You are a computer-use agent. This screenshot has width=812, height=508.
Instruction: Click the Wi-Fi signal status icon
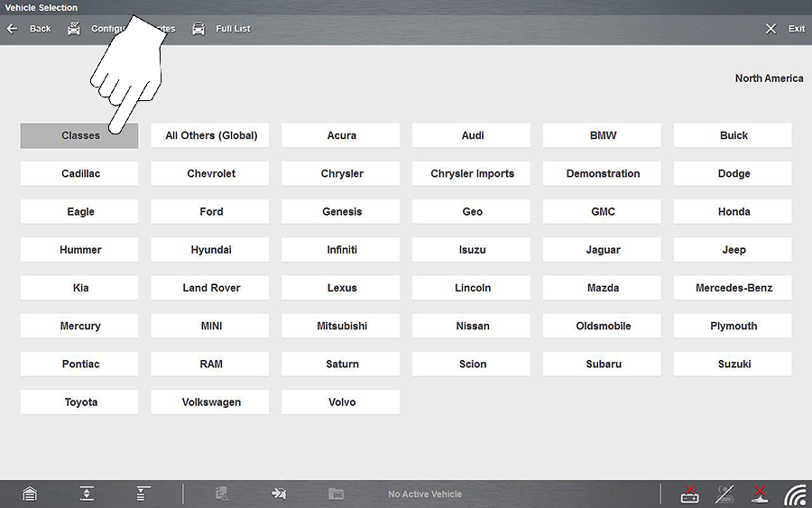[794, 494]
